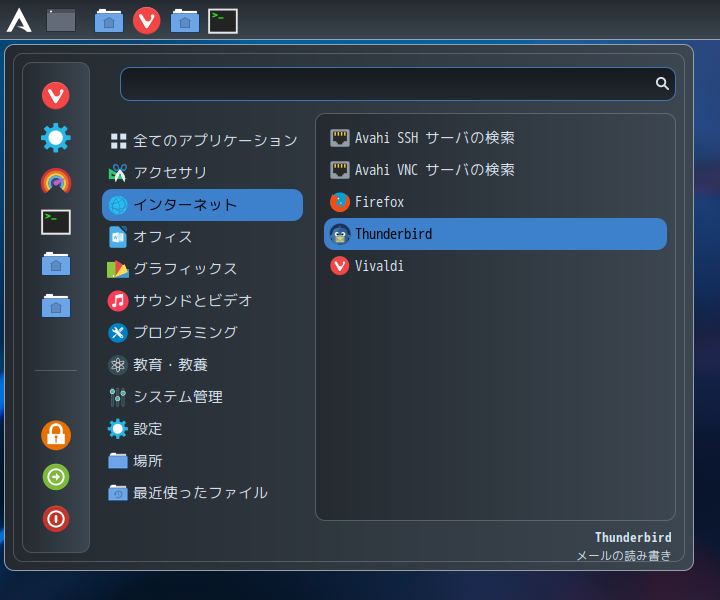Viewport: 720px width, 600px height.
Task: Launch Vivaldi from the top panel
Action: [146, 21]
